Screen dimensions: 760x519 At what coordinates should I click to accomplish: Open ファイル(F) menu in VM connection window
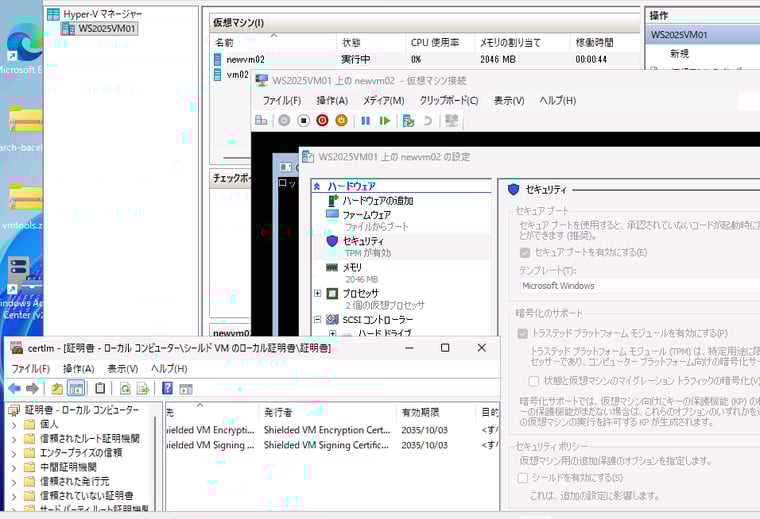282,101
